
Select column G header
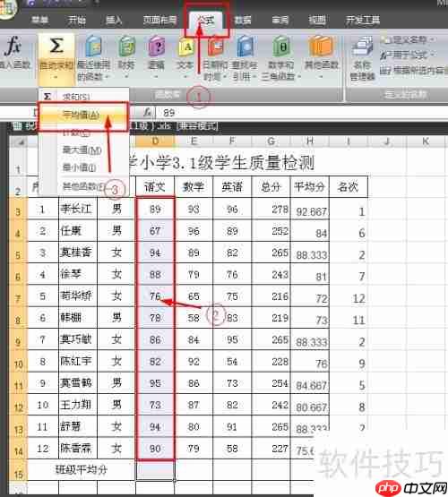tap(271, 141)
